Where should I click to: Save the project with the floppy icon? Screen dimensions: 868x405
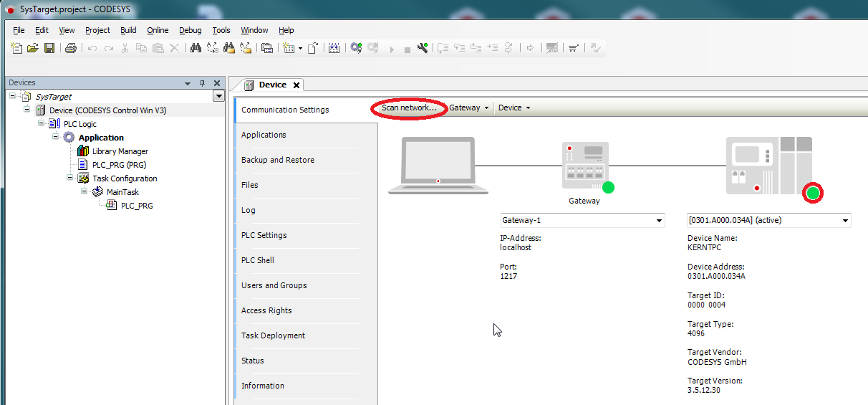pyautogui.click(x=49, y=48)
